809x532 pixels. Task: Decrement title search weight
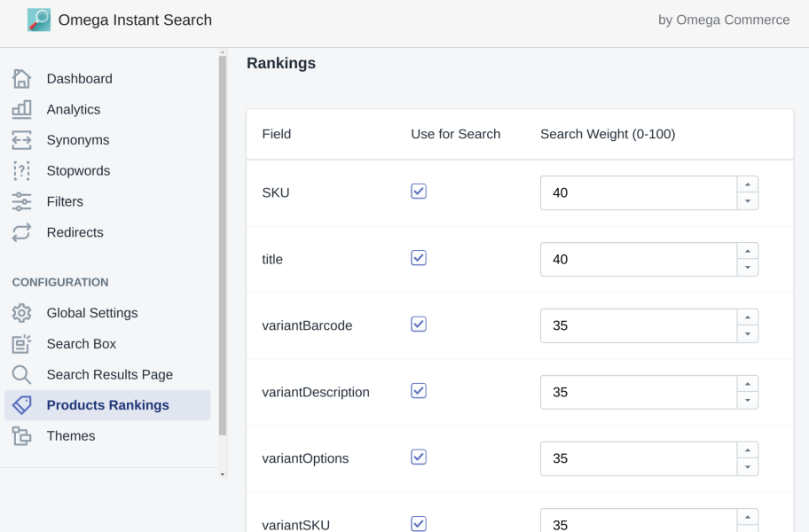point(748,268)
